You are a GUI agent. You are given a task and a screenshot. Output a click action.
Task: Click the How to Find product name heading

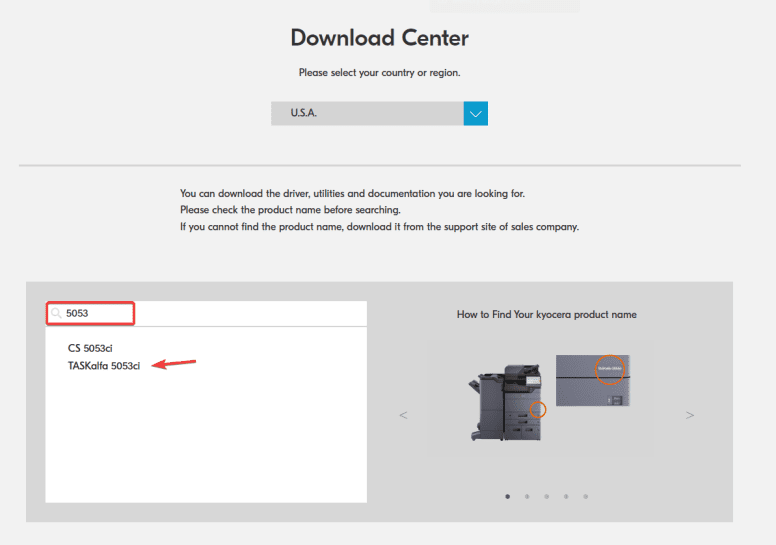point(546,314)
